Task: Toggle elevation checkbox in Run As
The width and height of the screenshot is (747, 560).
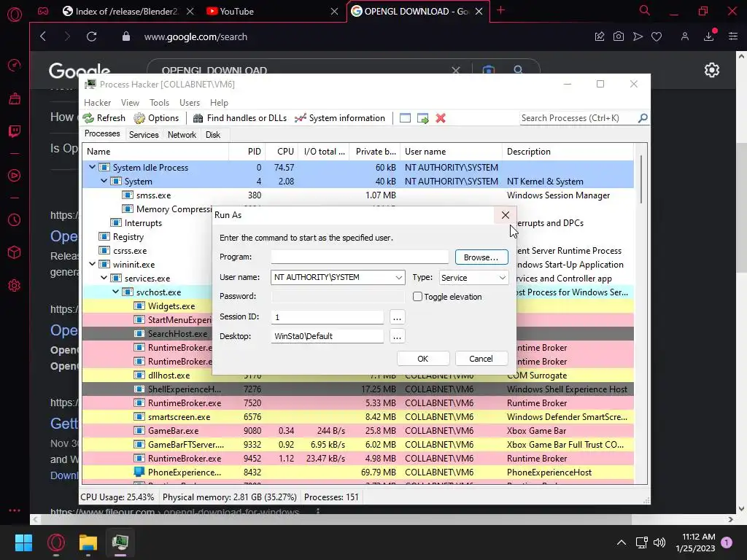Action: pyautogui.click(x=417, y=297)
